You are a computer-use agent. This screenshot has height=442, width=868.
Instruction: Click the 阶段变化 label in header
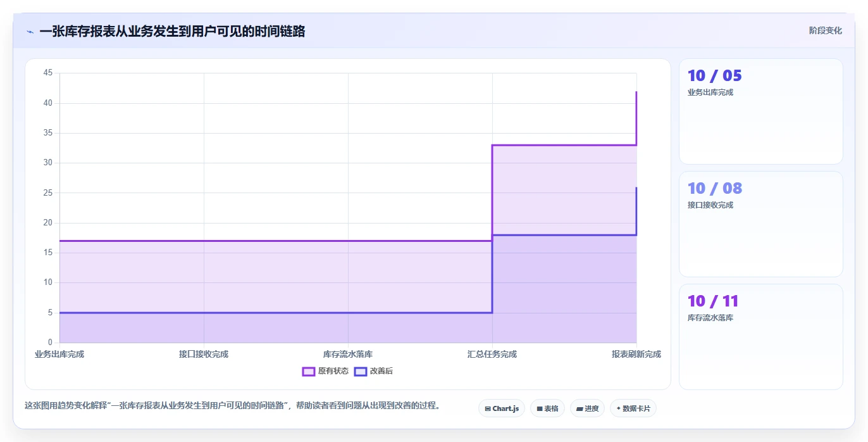click(826, 30)
